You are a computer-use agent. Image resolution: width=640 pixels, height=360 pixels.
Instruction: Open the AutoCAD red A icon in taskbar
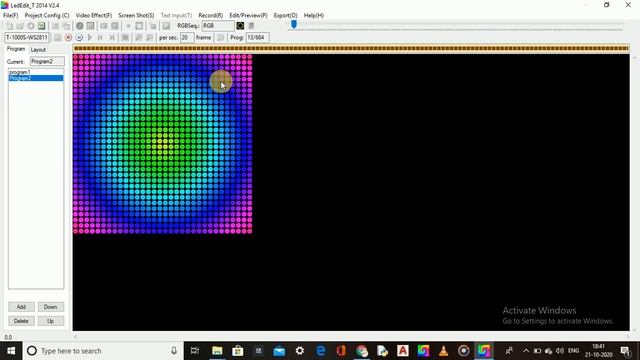(403, 351)
